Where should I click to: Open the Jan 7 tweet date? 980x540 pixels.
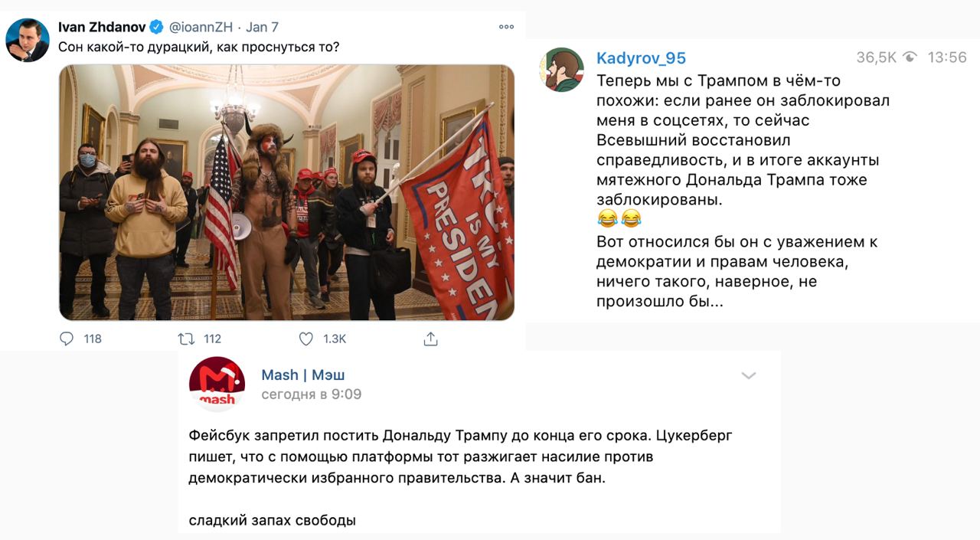(262, 27)
